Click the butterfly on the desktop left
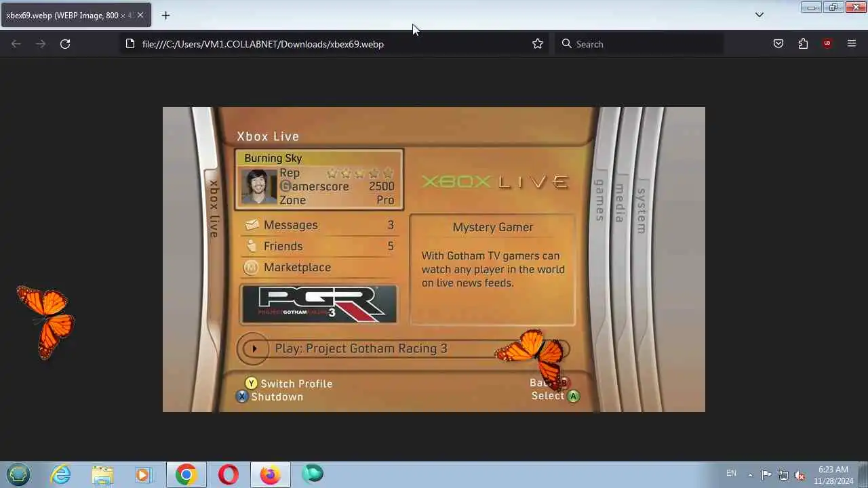 pos(45,322)
